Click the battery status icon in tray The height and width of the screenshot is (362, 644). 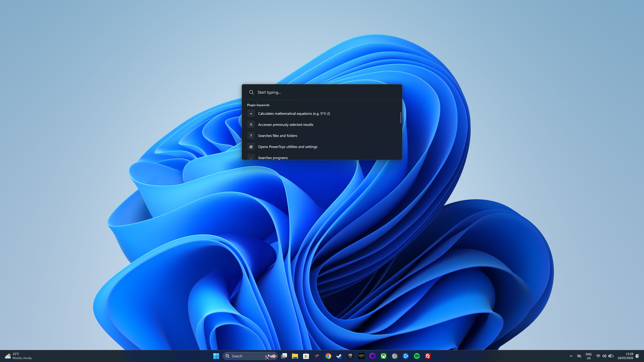pos(611,356)
